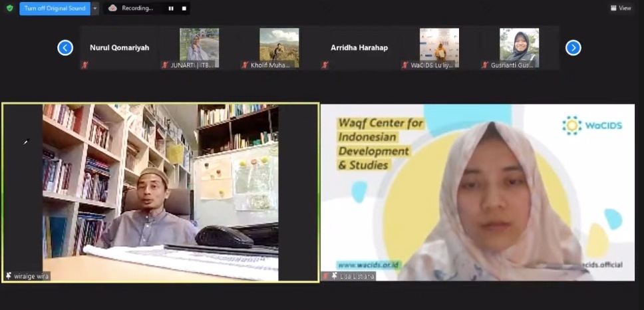Click the wiraige wira name label

pos(31,276)
